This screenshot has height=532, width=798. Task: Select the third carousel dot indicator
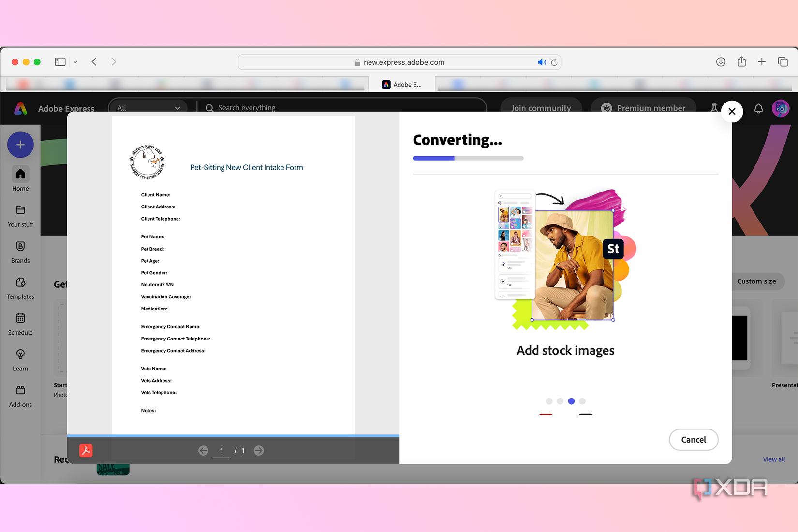pyautogui.click(x=571, y=401)
